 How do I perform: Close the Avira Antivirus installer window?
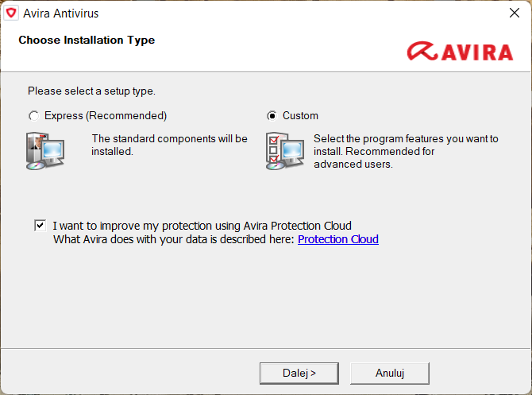click(x=513, y=14)
